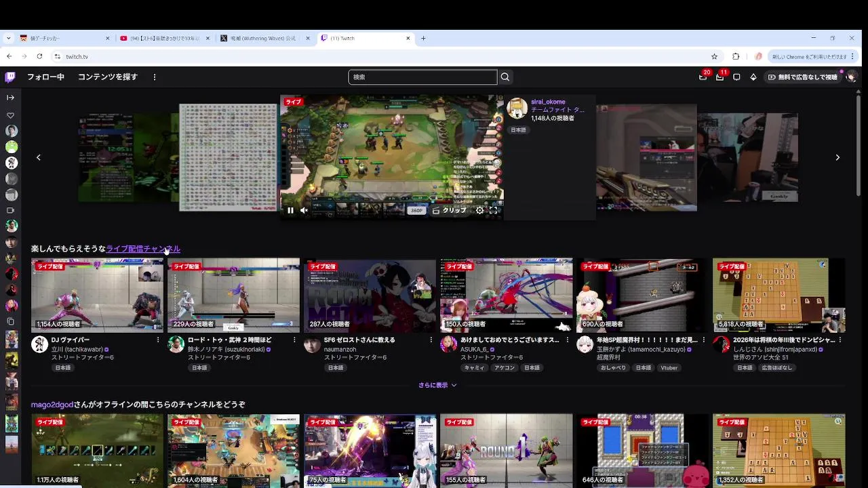Open the whispers chat bubble icon

coord(736,77)
